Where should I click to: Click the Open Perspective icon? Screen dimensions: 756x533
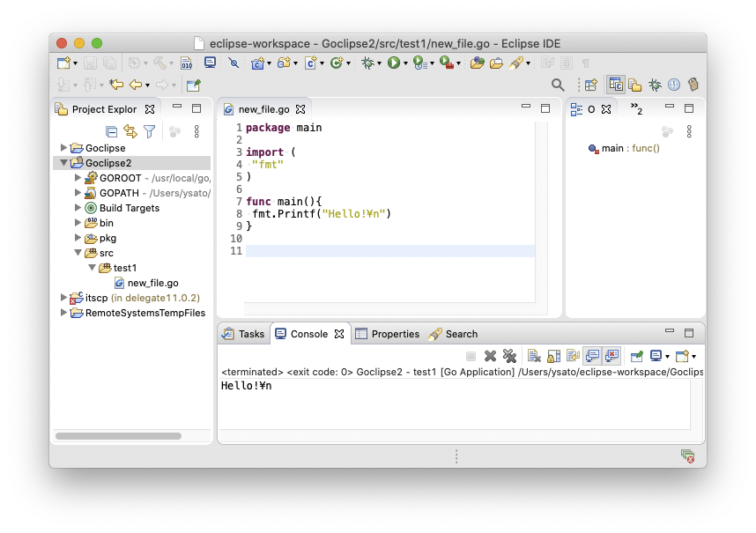click(x=590, y=85)
